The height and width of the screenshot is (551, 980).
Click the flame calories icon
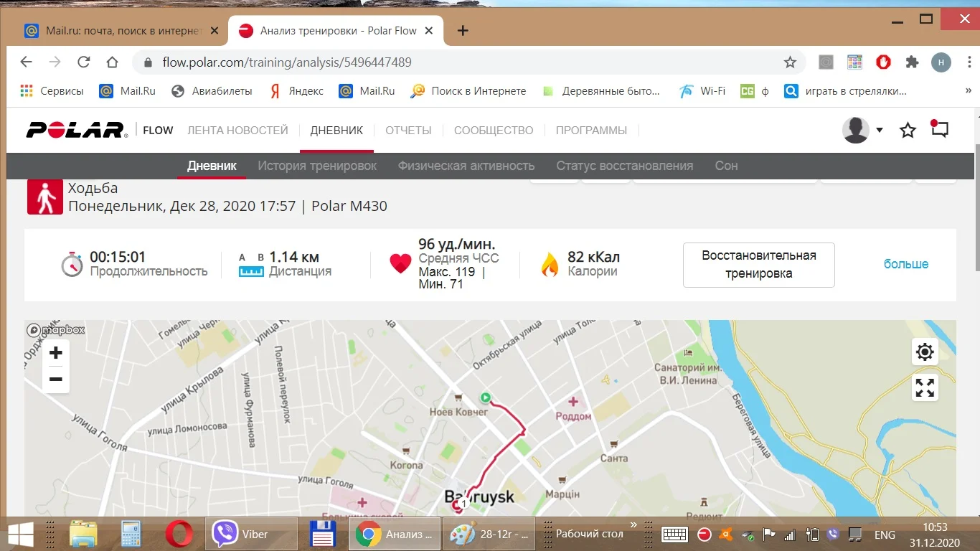(x=550, y=265)
